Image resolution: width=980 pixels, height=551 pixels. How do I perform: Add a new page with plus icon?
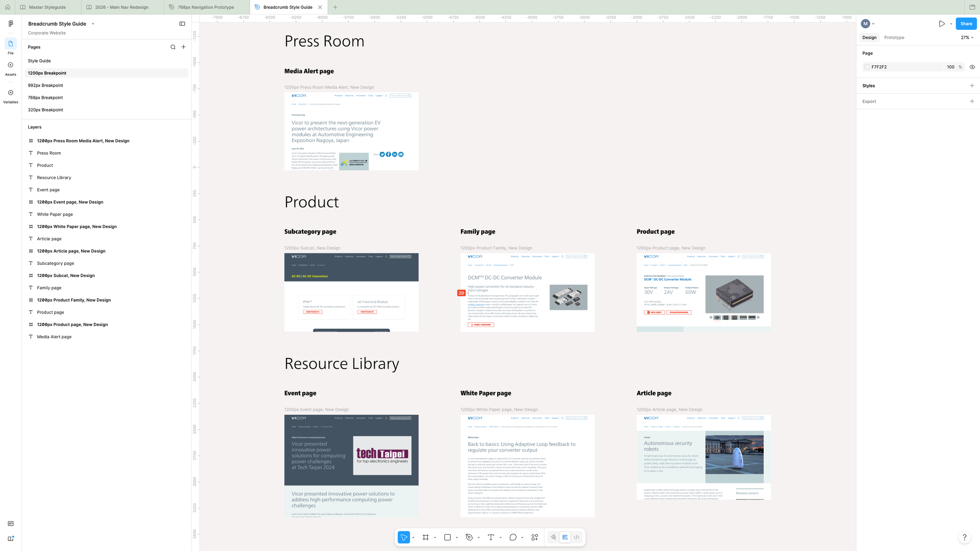pyautogui.click(x=183, y=47)
